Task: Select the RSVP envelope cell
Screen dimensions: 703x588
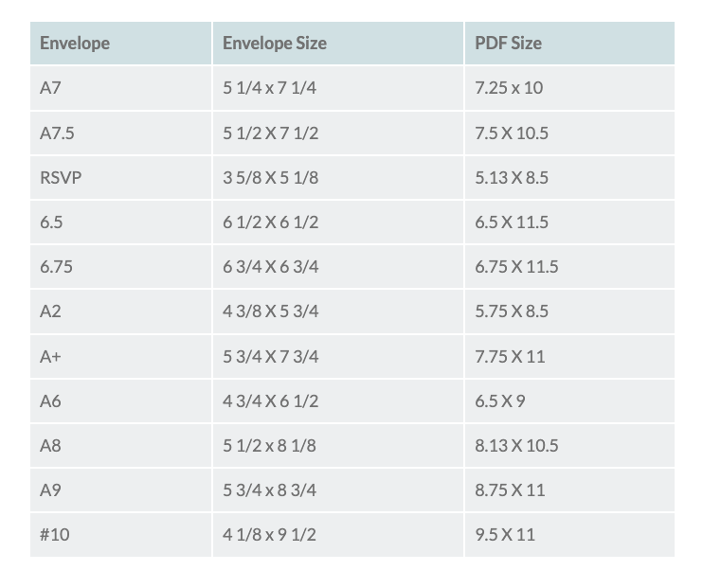Action: click(61, 178)
